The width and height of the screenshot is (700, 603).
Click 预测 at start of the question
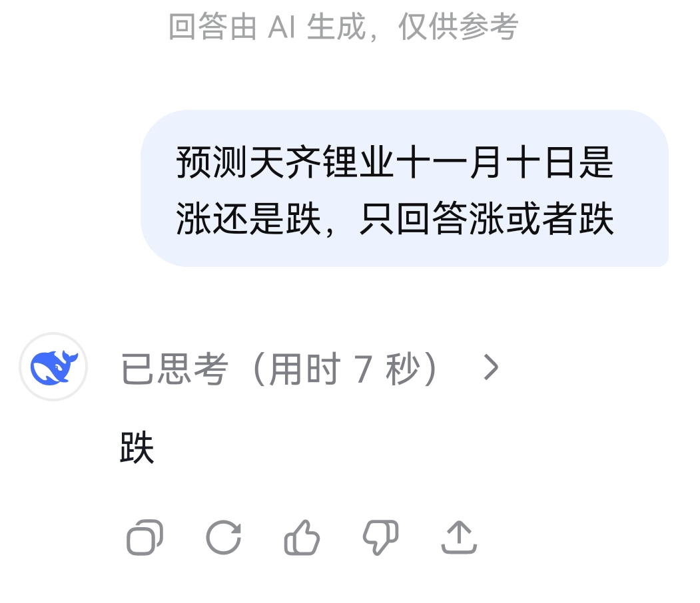[x=212, y=162]
